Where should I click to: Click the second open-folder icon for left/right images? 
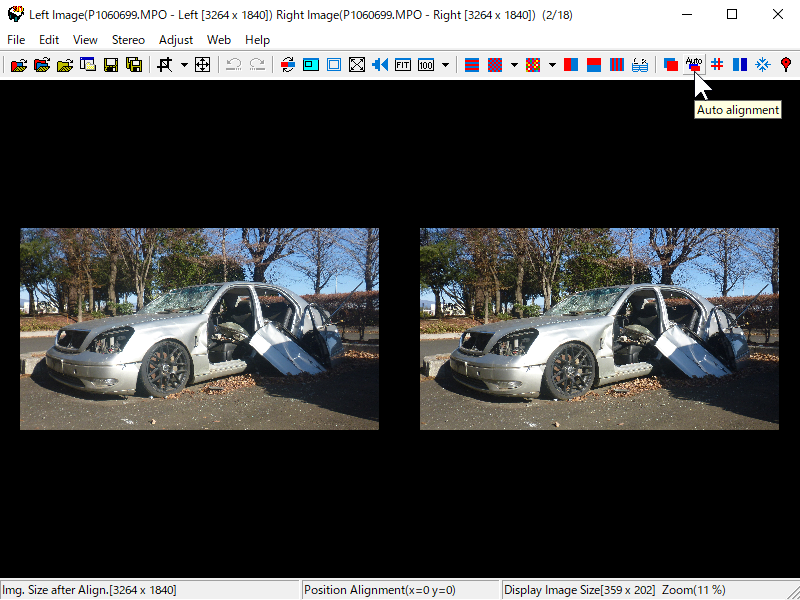click(42, 65)
